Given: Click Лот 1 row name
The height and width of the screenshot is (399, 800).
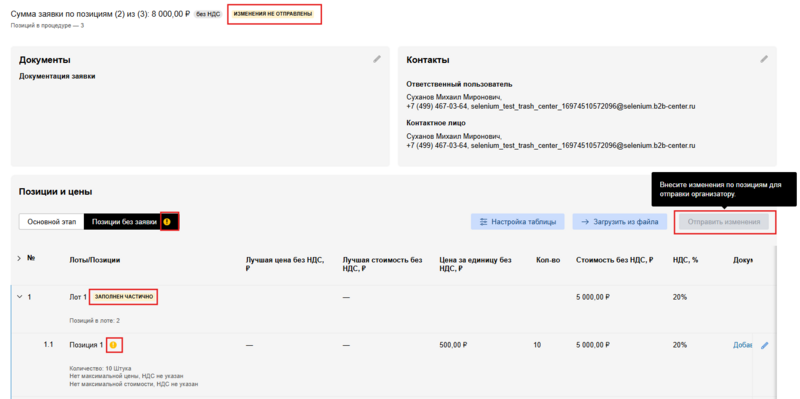Looking at the screenshot, I should (78, 297).
